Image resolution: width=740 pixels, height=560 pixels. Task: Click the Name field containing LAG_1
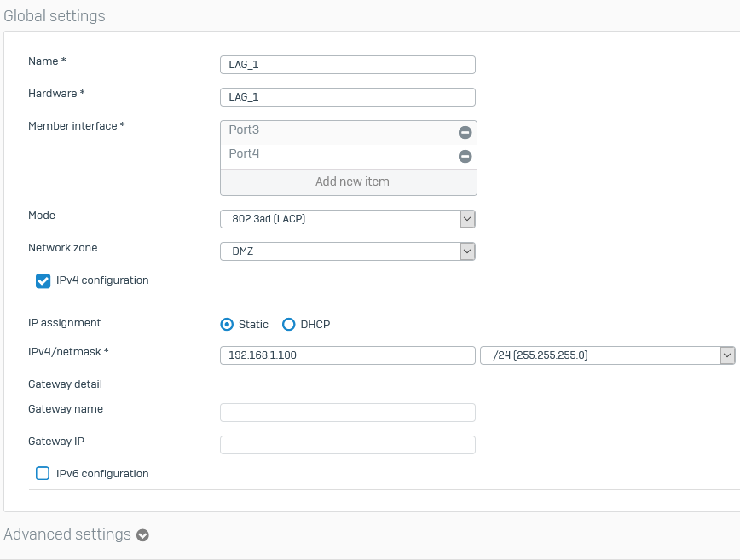coord(347,64)
